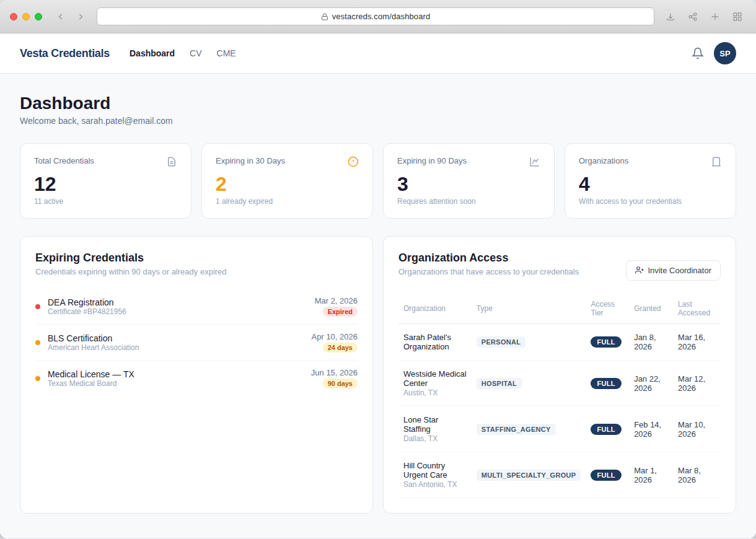Click the lock icon in the address bar

click(x=325, y=17)
